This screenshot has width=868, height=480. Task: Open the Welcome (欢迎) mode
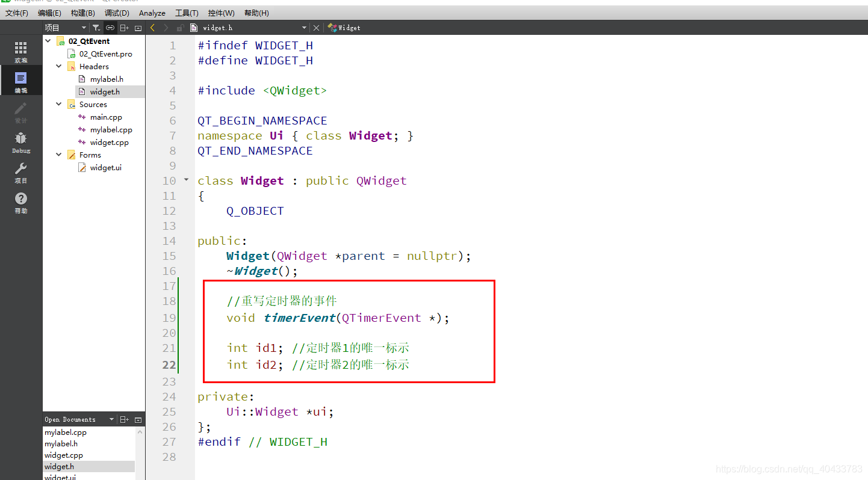point(21,51)
